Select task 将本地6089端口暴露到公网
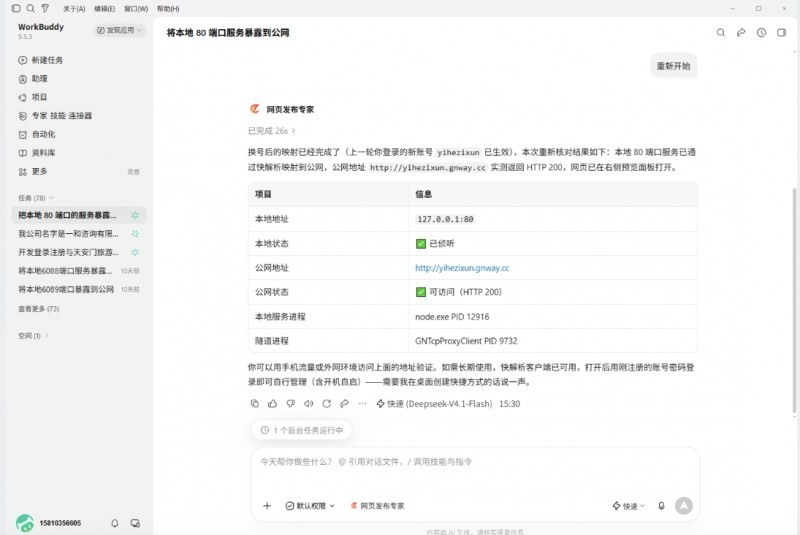This screenshot has height=535, width=800. pos(79,289)
